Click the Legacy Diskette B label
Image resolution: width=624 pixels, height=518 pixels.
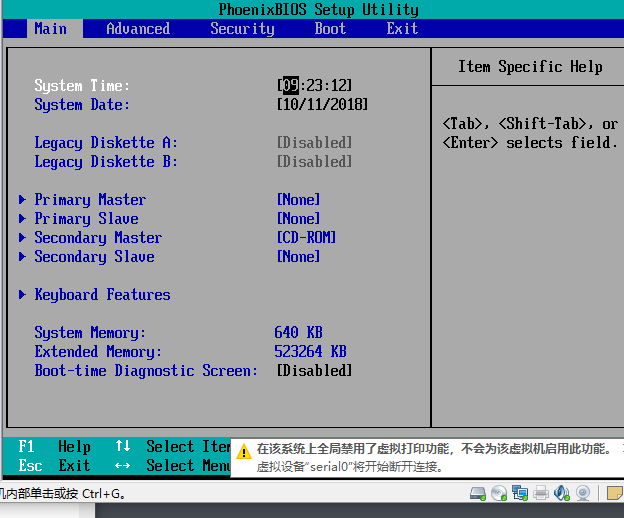(x=106, y=162)
